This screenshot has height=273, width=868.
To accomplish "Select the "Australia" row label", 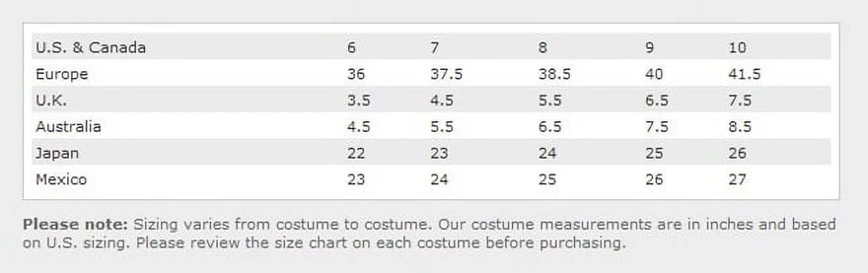I will (x=69, y=126).
